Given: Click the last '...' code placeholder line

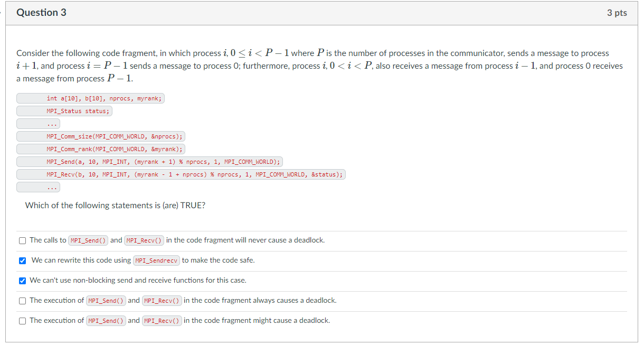Looking at the screenshot, I should point(38,187).
